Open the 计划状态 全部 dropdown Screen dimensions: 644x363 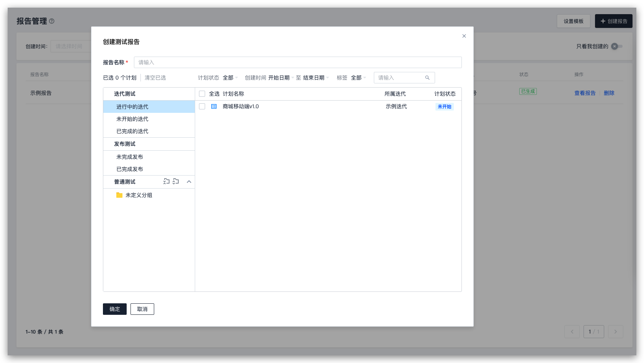(230, 78)
